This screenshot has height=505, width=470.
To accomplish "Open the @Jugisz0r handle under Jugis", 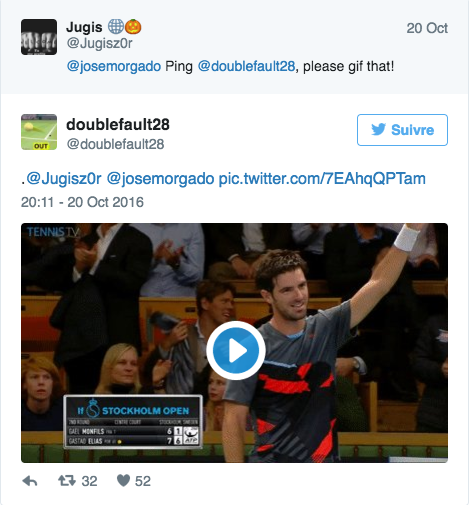I will coord(99,43).
